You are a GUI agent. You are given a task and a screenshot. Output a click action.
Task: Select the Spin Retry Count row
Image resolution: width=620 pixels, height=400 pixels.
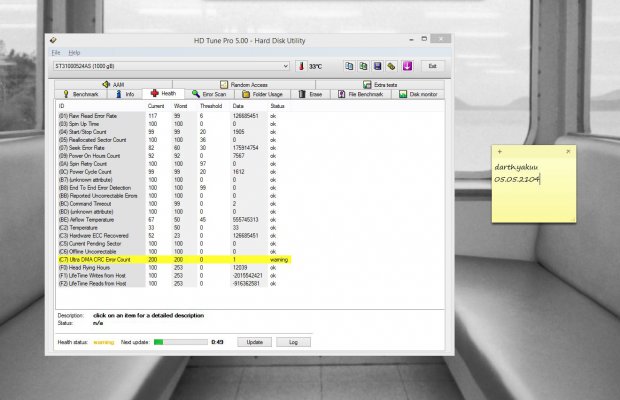point(174,164)
